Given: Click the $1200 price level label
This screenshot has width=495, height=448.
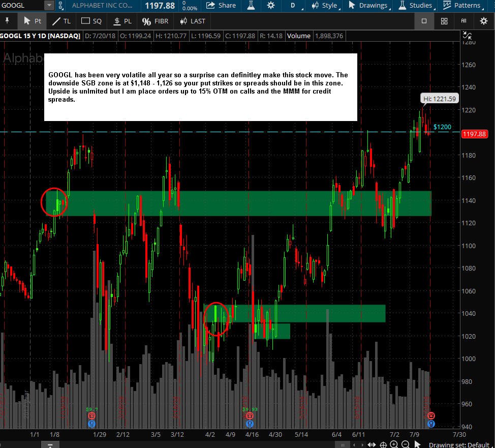Looking at the screenshot, I should pos(442,127).
